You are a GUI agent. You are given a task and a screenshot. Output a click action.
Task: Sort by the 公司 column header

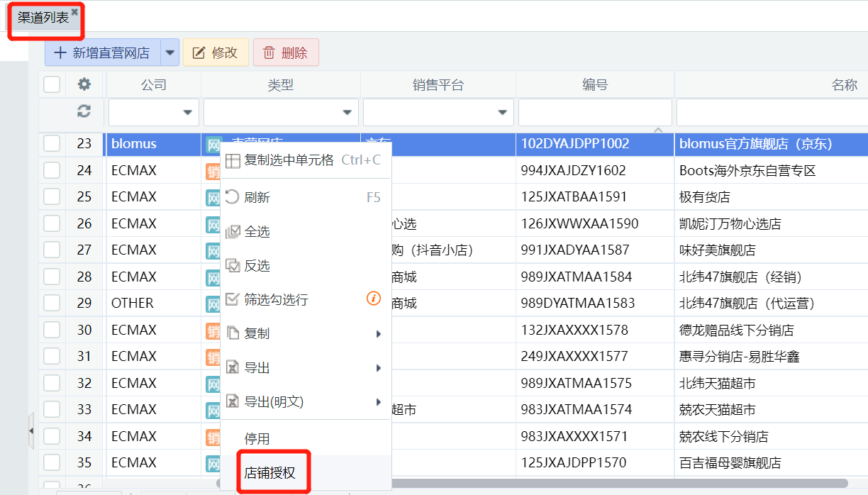point(153,85)
